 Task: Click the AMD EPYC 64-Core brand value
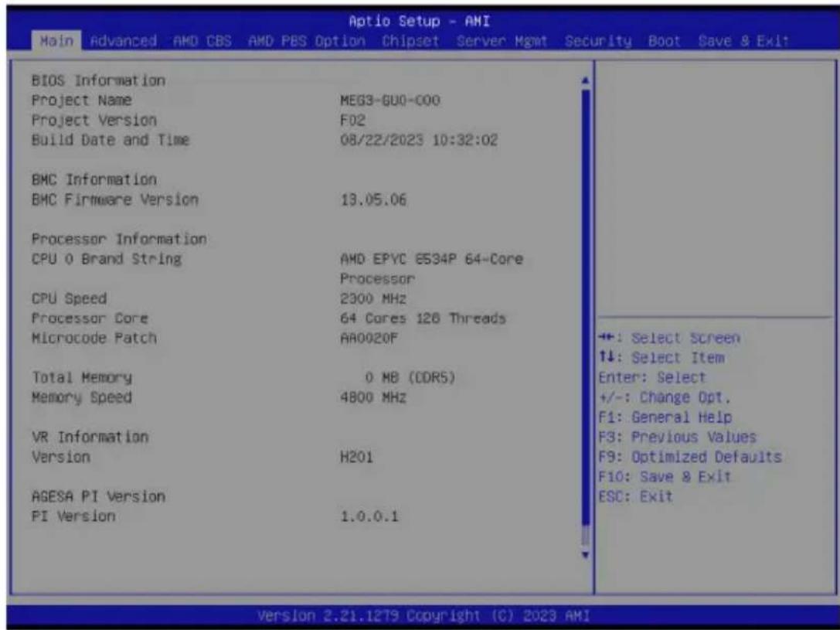pos(432,268)
